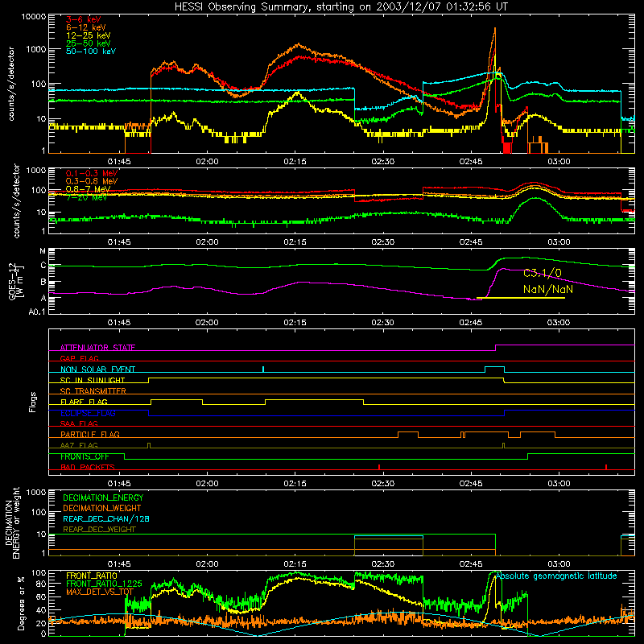Click the 02:30 tick label under second panel
The height and width of the screenshot is (644, 644).
[383, 242]
